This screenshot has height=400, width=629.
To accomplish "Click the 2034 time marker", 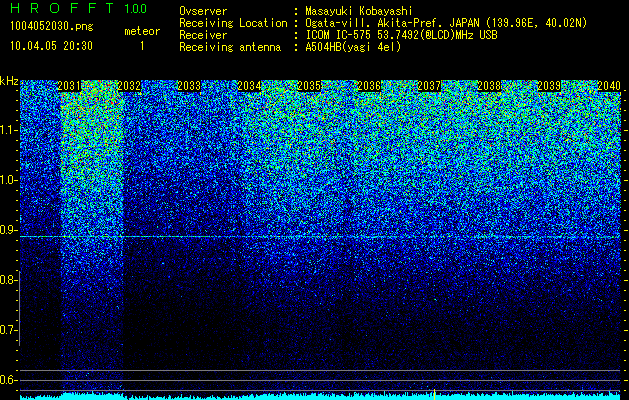I will click(249, 86).
